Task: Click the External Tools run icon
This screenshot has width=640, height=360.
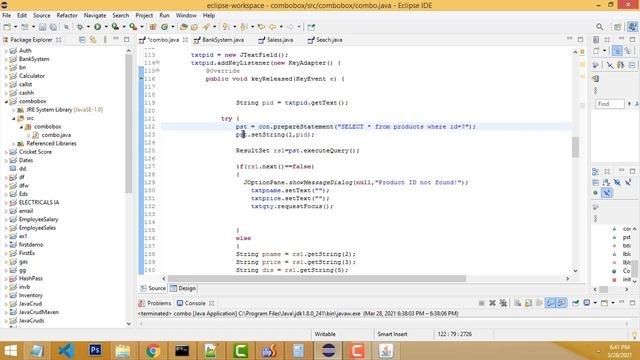Action: [x=133, y=27]
